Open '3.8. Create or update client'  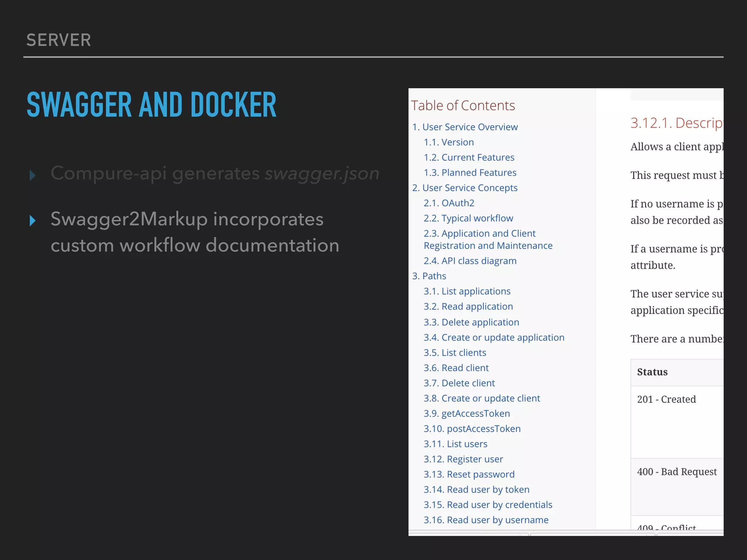click(482, 398)
